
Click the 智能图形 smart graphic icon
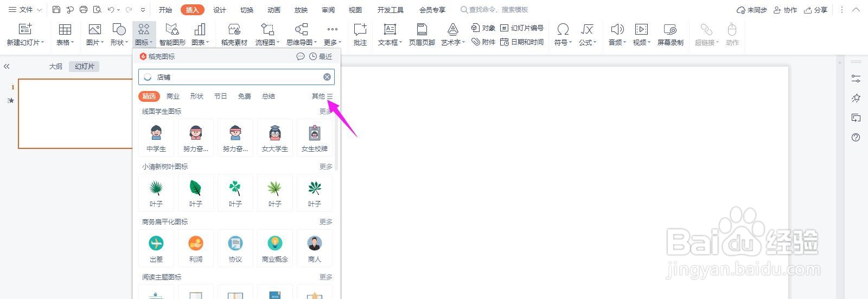172,29
